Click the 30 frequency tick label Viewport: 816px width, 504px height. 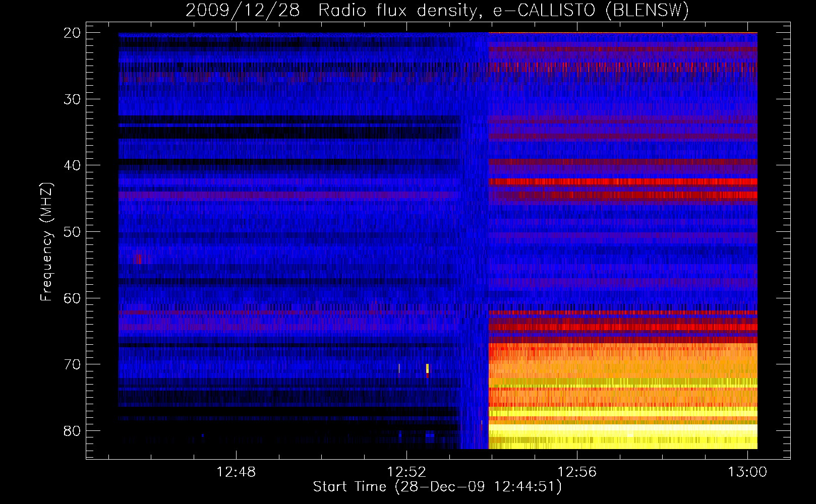[72, 99]
